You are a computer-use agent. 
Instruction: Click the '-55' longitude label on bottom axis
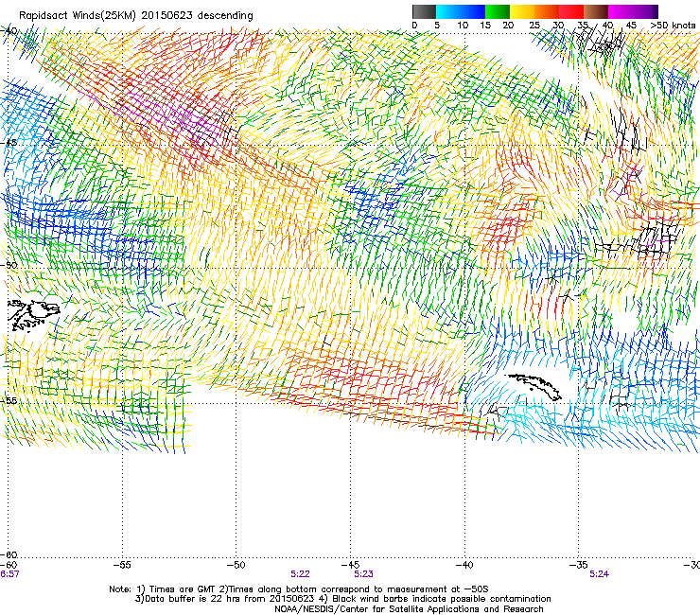(x=122, y=565)
